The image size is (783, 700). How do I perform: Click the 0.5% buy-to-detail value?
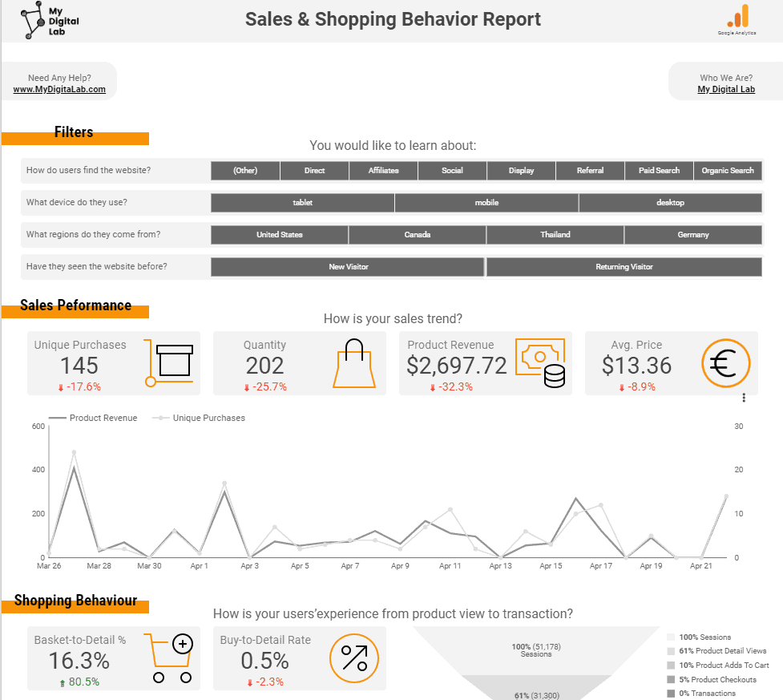click(x=264, y=661)
